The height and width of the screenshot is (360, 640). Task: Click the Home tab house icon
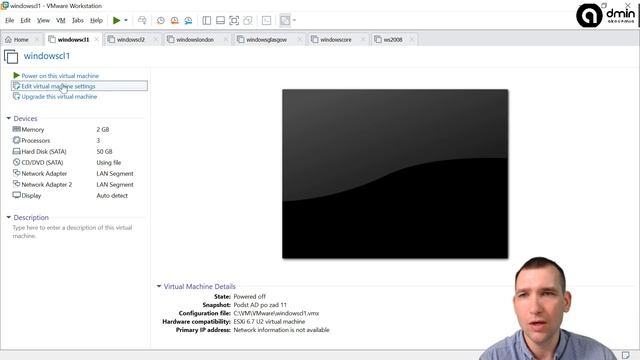point(8,40)
